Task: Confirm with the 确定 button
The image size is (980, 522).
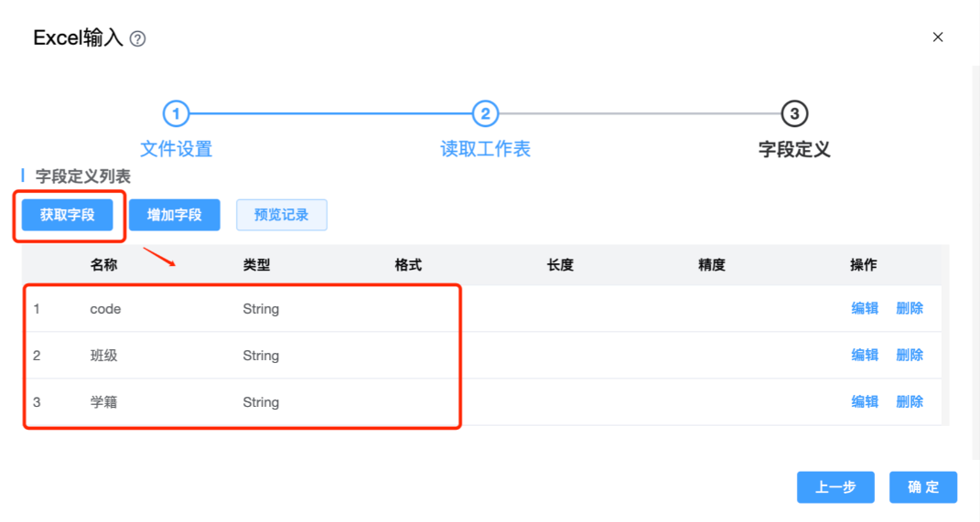Action: 922,487
